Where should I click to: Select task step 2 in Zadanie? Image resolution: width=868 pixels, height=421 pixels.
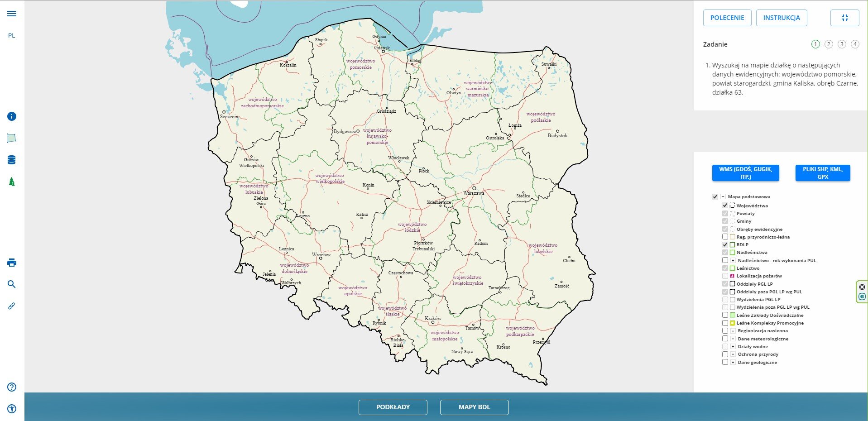tap(829, 44)
